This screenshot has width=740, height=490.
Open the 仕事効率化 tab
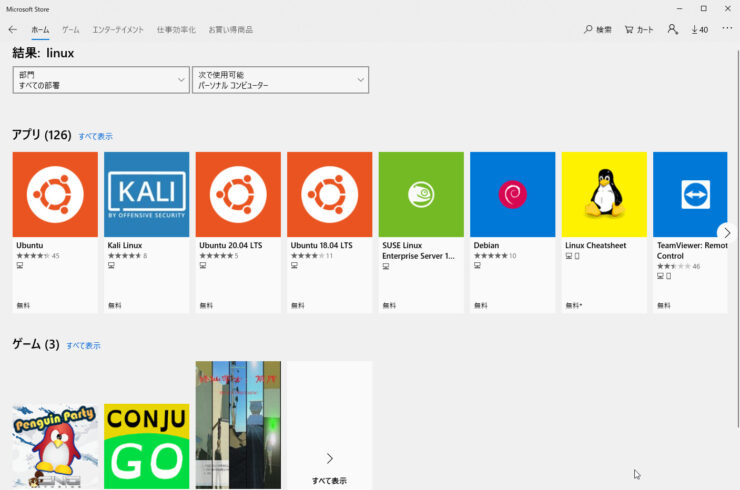(176, 30)
